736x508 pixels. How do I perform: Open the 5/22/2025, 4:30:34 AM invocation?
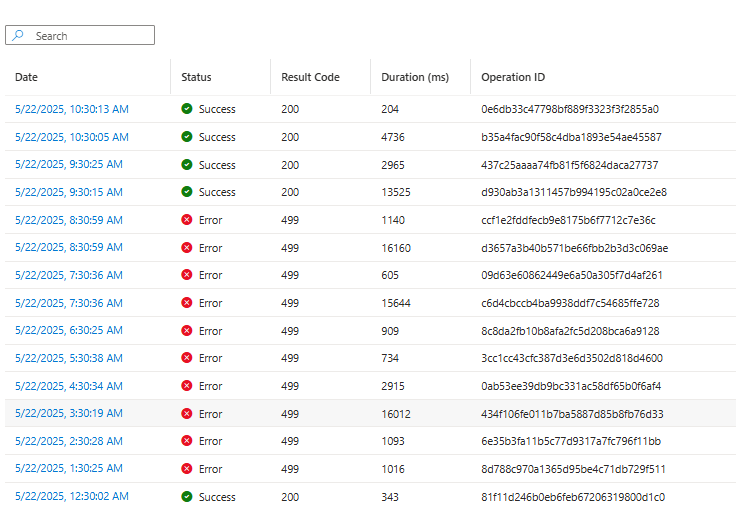(x=69, y=386)
